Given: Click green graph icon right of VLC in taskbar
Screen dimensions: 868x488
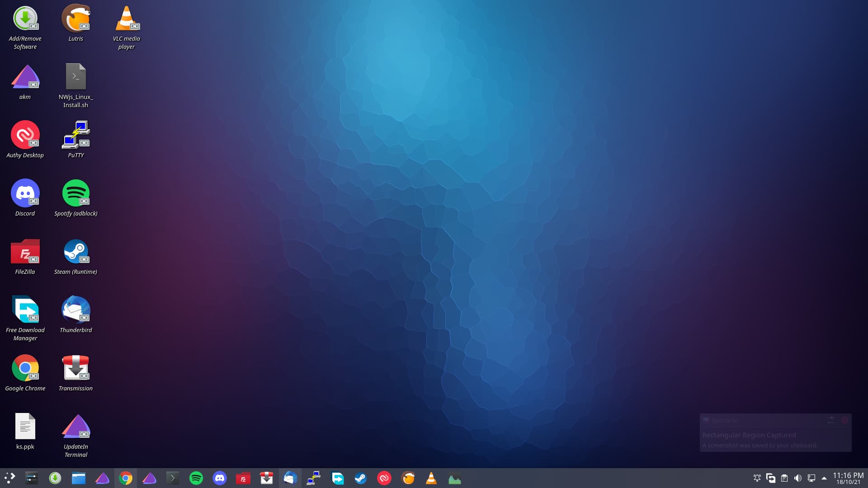Looking at the screenshot, I should tap(455, 478).
